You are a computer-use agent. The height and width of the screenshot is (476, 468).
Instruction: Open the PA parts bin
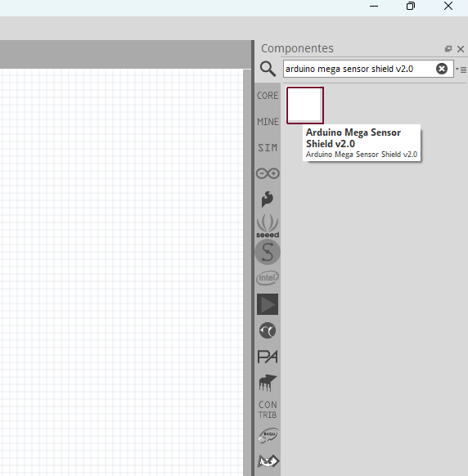tap(268, 357)
